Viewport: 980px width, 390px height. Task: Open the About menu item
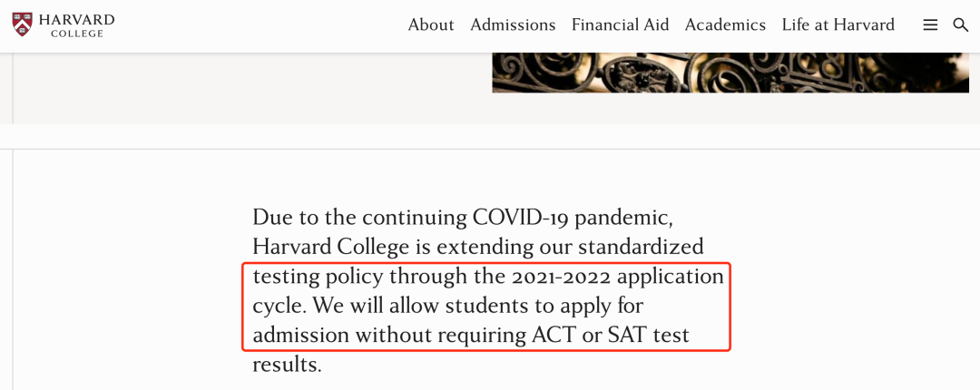click(x=431, y=25)
